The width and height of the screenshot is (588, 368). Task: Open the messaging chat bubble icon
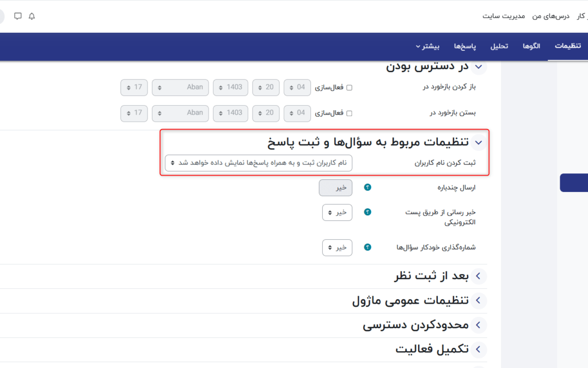click(18, 16)
